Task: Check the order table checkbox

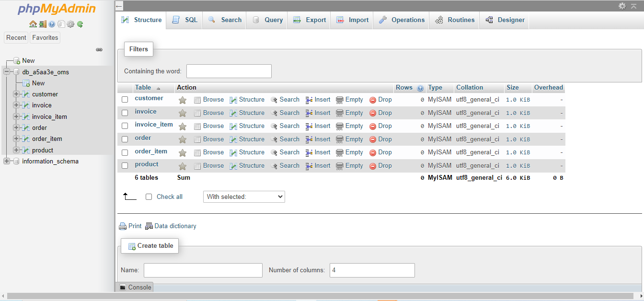Action: click(x=125, y=139)
